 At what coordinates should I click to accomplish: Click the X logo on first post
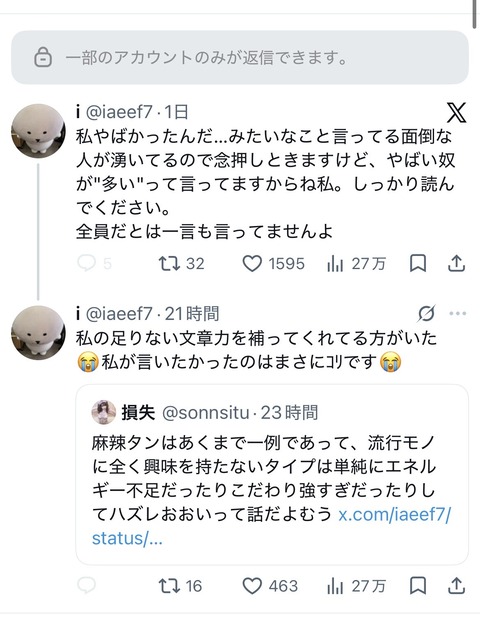tap(457, 113)
